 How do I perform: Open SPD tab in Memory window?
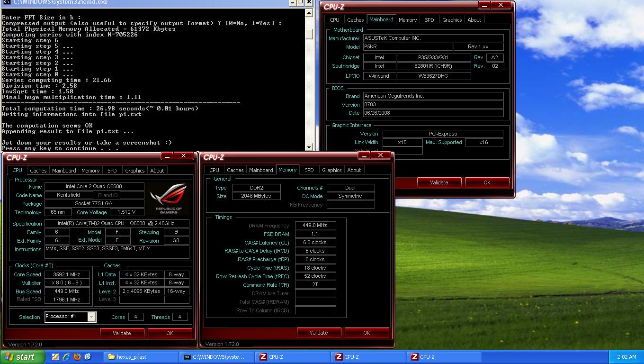click(x=309, y=170)
